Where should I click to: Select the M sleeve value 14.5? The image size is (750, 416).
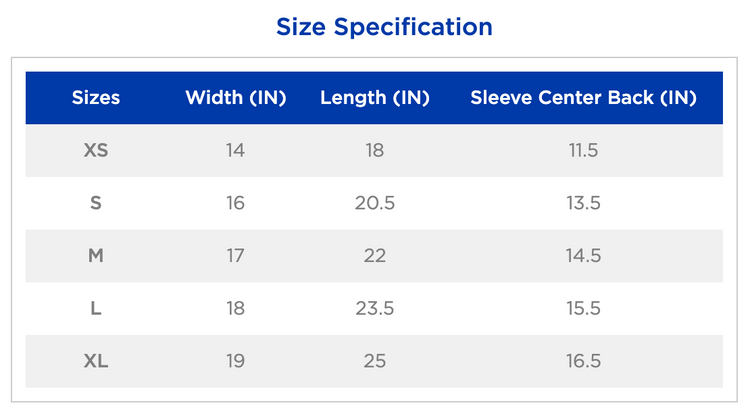(x=583, y=256)
